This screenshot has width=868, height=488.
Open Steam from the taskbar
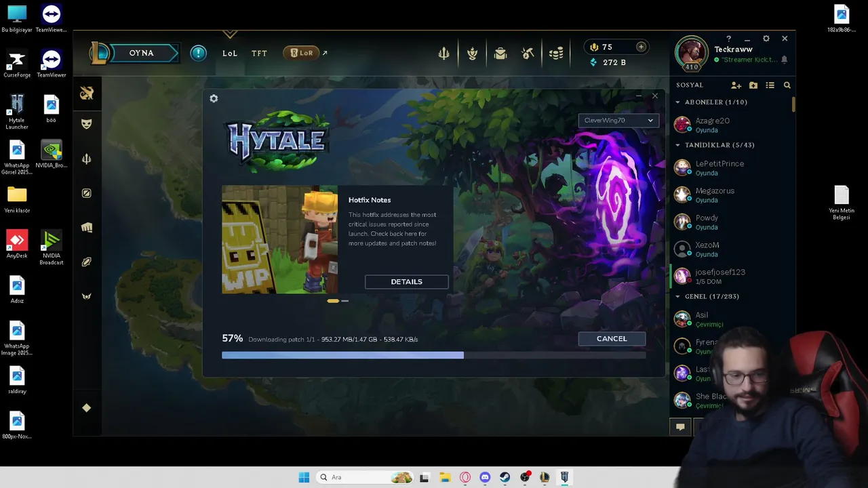tap(505, 477)
